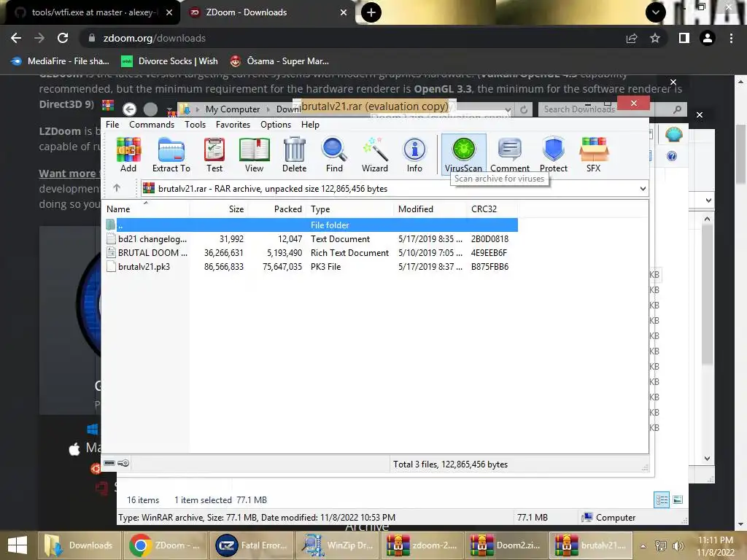747x560 pixels.
Task: Open Chrome three-dot menu
Action: point(731,38)
